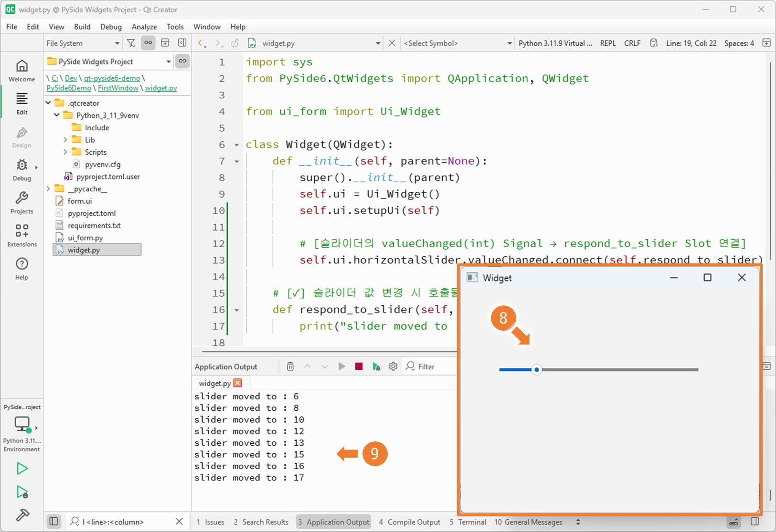Open the Analyze menu
The image size is (776, 532).
[x=144, y=27]
